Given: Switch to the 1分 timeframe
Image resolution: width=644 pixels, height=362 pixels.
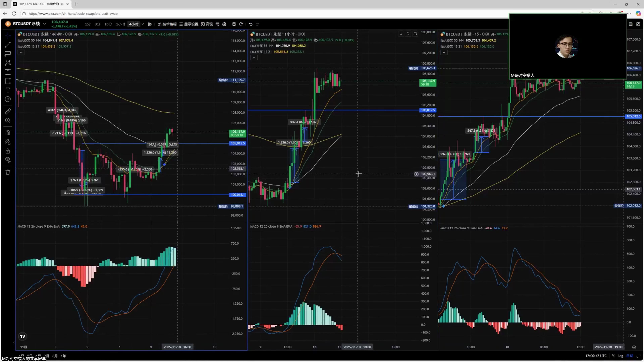Looking at the screenshot, I should tap(88, 24).
